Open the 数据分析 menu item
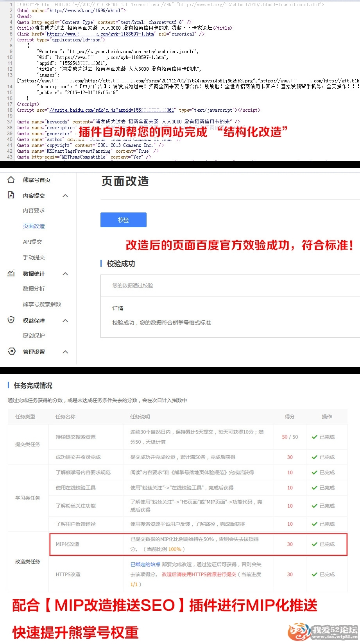The height and width of the screenshot is (644, 360). [x=34, y=289]
